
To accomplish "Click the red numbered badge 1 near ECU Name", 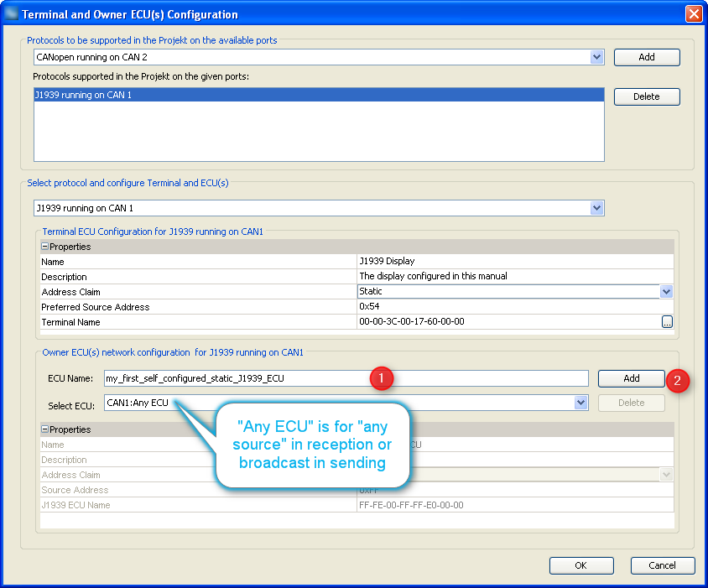I will pos(382,378).
